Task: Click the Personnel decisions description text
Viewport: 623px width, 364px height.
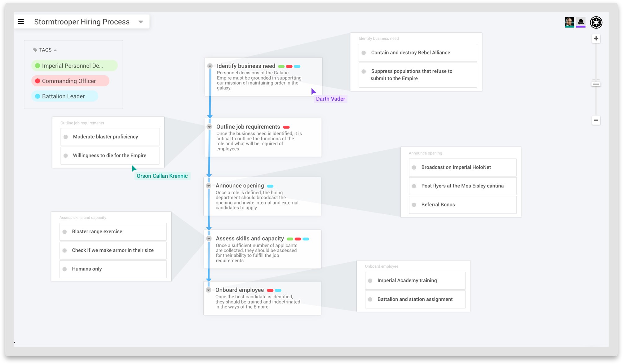Action: tap(259, 80)
